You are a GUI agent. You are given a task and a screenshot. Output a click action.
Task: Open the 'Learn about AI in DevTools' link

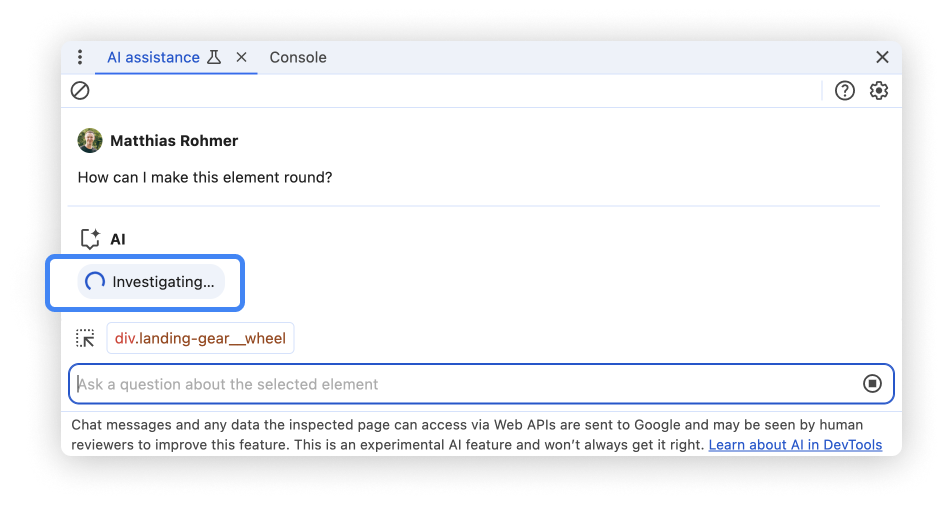click(795, 444)
